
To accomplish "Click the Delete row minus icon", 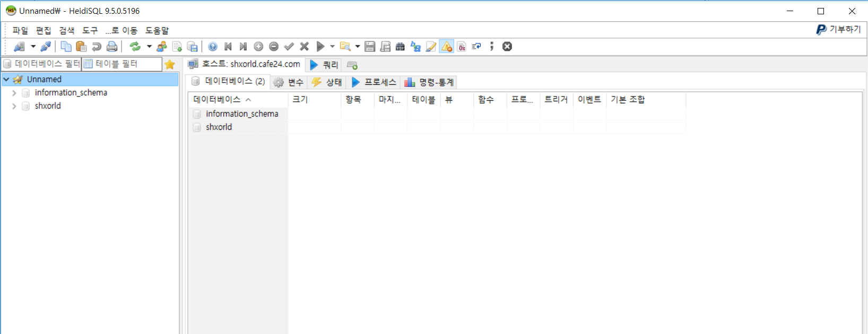I will tap(274, 47).
